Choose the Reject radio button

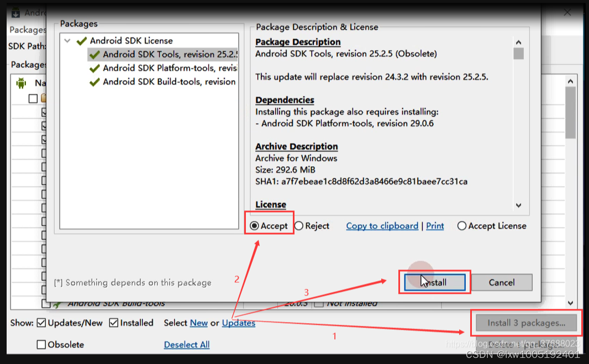pos(299,226)
